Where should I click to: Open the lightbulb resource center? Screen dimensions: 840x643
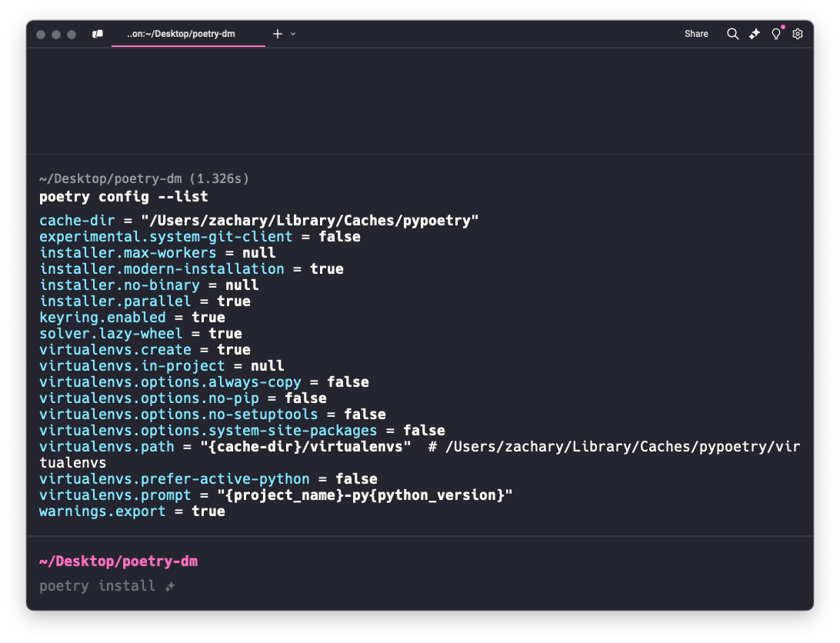pos(776,34)
